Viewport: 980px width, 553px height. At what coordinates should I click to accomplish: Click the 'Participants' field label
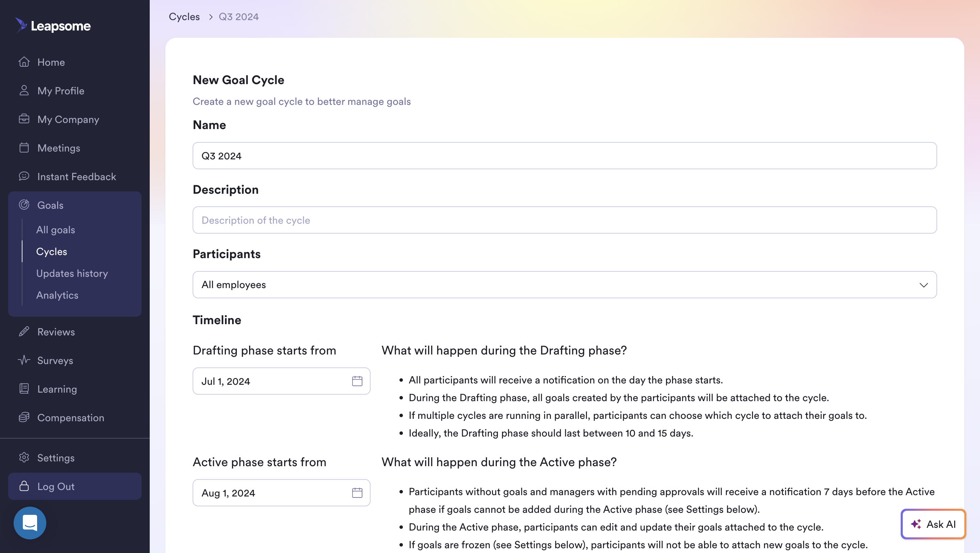pyautogui.click(x=226, y=254)
